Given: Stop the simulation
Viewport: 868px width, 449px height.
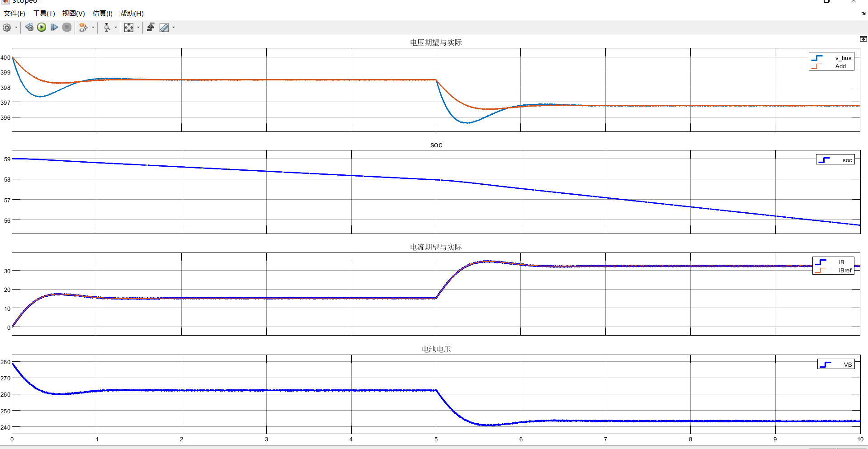Looking at the screenshot, I should coord(67,28).
